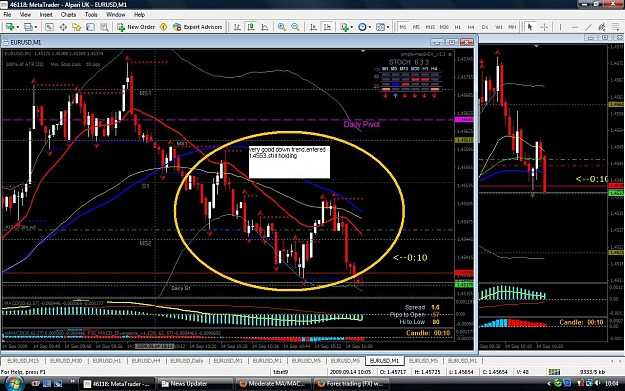Switch to the EURUSD,M30 chart tab
The height and width of the screenshot is (391, 625).
(x=66, y=361)
